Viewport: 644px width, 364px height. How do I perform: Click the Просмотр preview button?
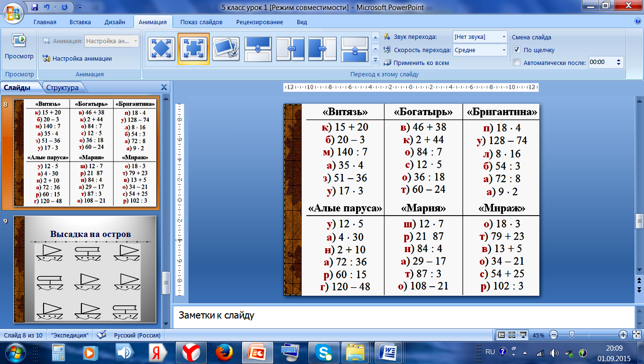pyautogui.click(x=19, y=47)
